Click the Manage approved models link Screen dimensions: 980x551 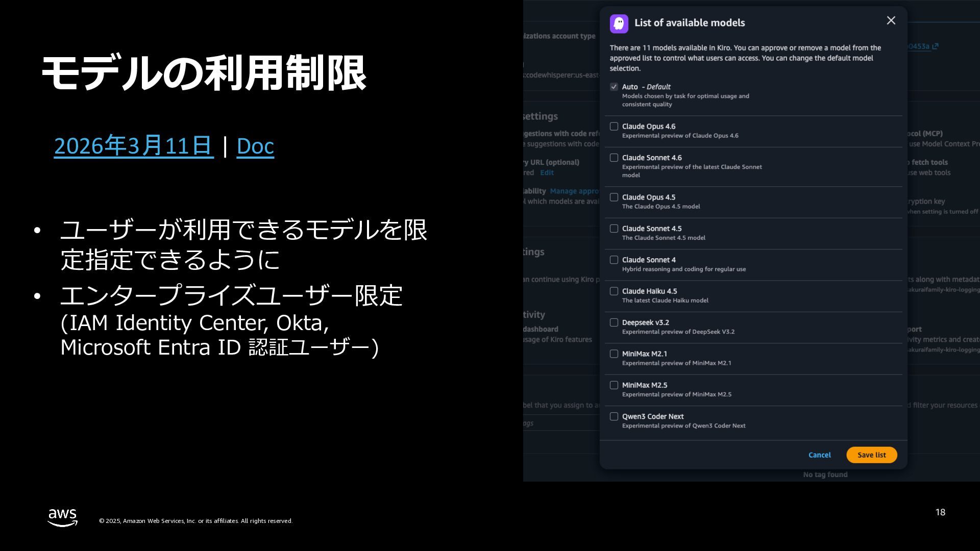[x=574, y=191]
